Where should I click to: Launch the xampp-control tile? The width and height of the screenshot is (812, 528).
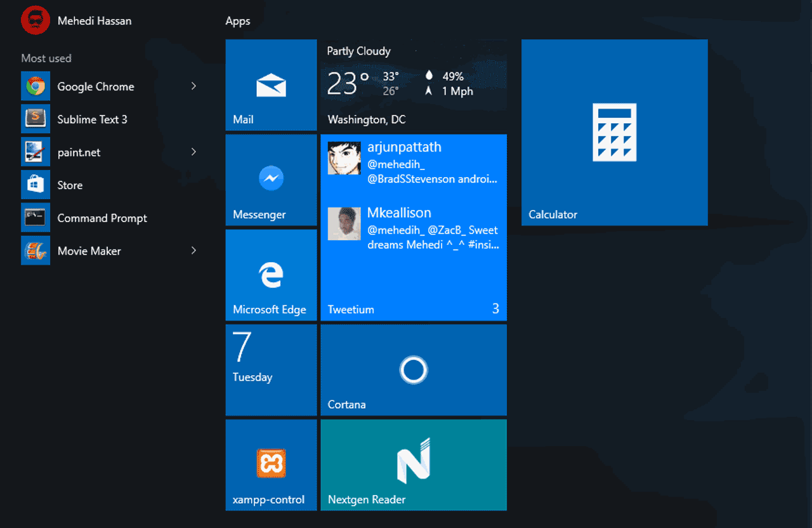coord(271,465)
